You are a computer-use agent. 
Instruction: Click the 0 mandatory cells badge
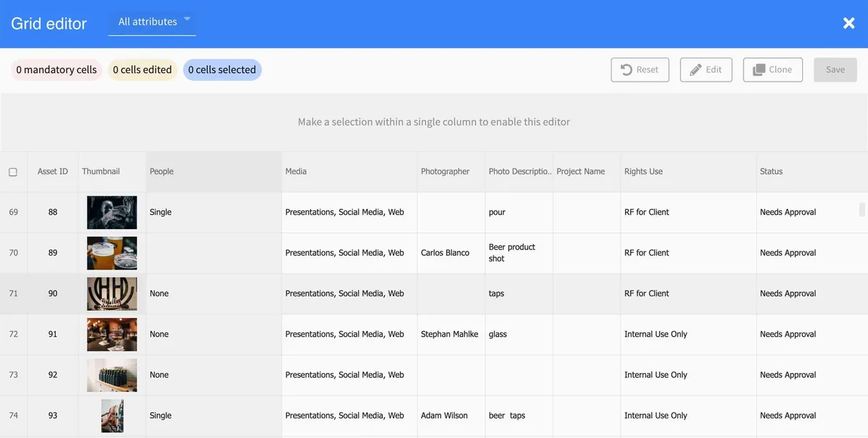56,70
